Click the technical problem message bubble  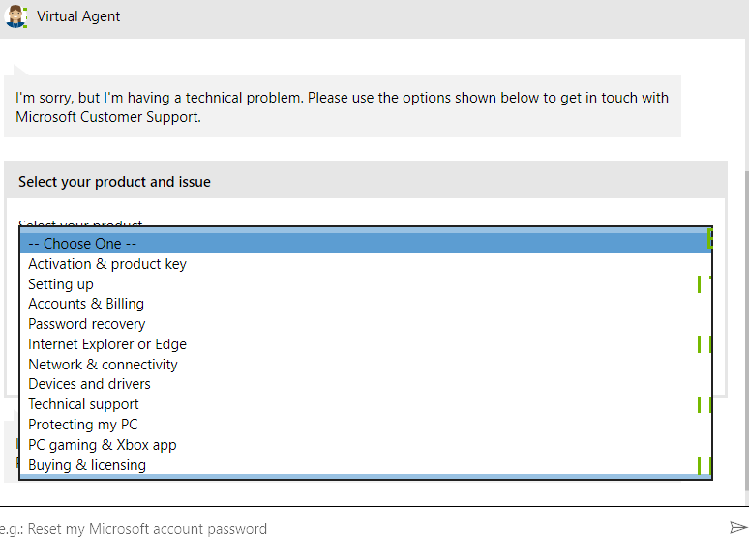(342, 107)
